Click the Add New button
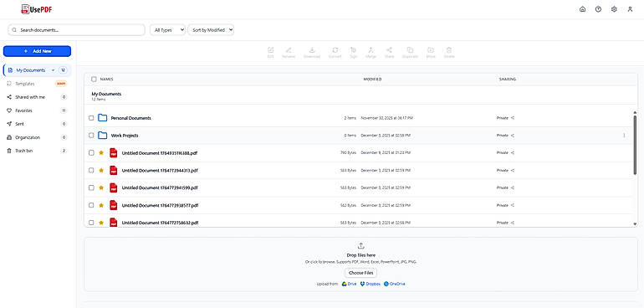This screenshot has height=308, width=644. pyautogui.click(x=37, y=51)
